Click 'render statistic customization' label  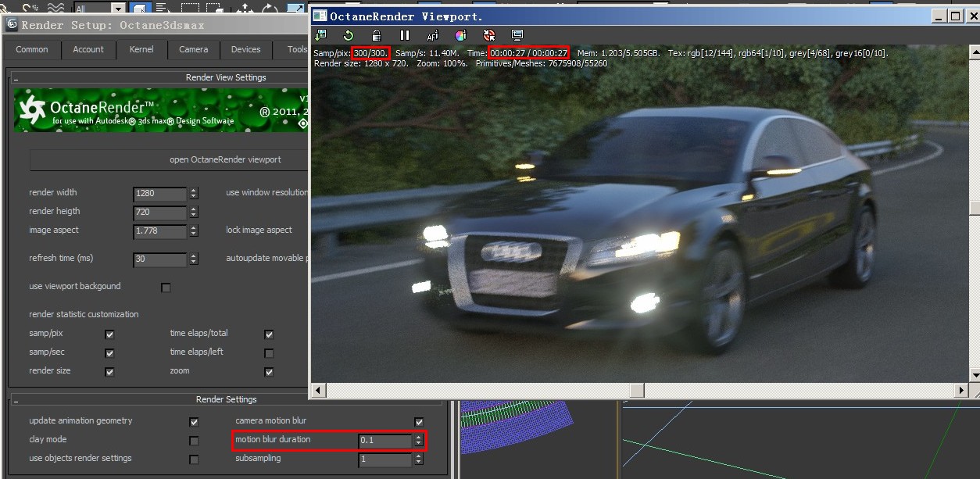[x=84, y=314]
